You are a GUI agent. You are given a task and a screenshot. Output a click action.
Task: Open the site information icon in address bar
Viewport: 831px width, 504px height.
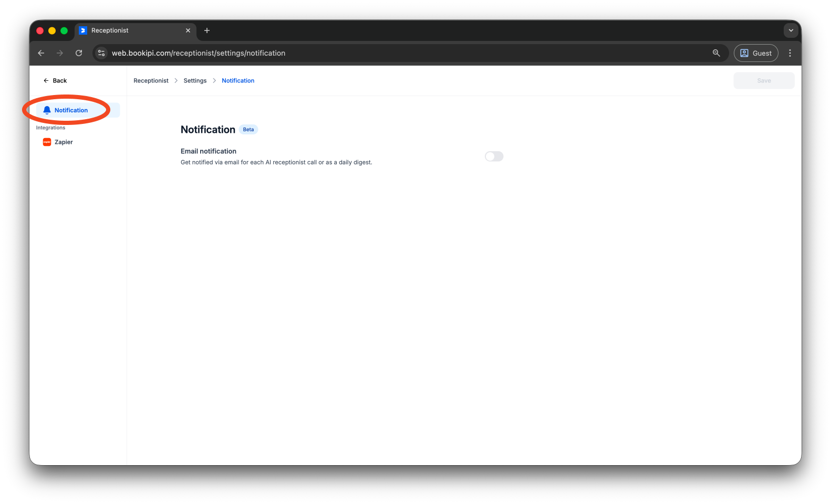[102, 53]
